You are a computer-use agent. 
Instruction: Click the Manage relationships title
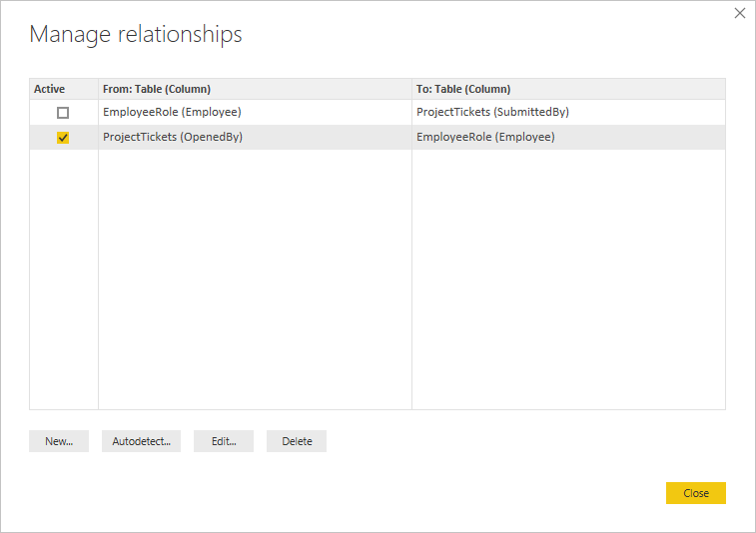click(x=136, y=34)
